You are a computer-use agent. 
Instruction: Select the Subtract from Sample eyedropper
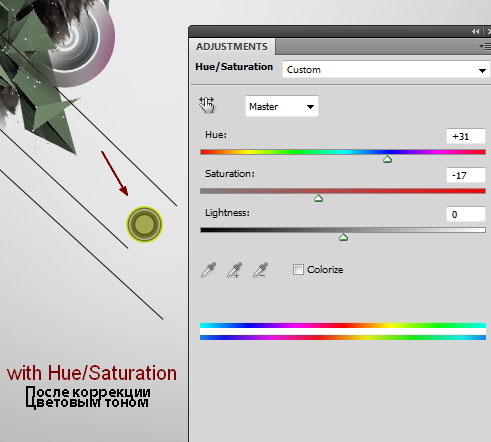point(260,270)
